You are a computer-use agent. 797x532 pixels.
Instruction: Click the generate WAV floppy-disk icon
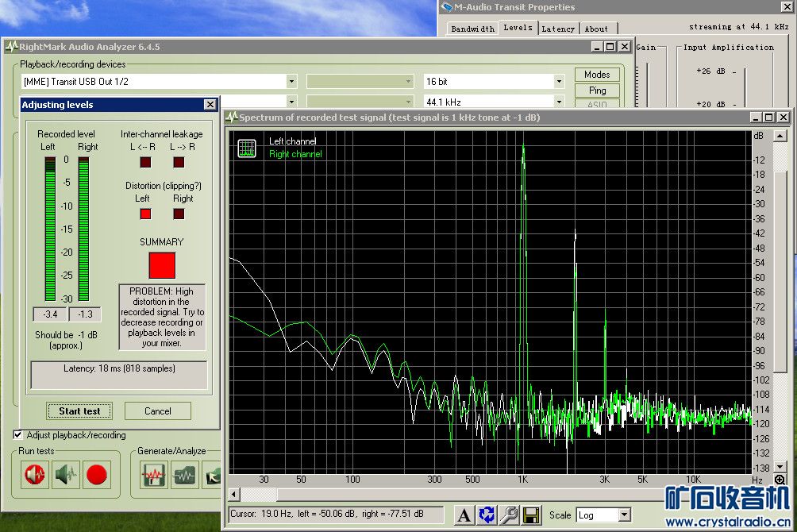tap(153, 475)
